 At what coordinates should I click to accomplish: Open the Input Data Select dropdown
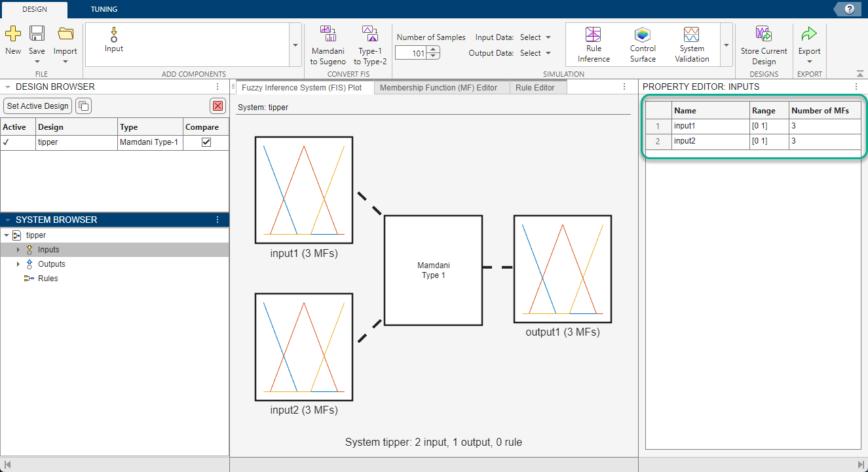point(535,37)
